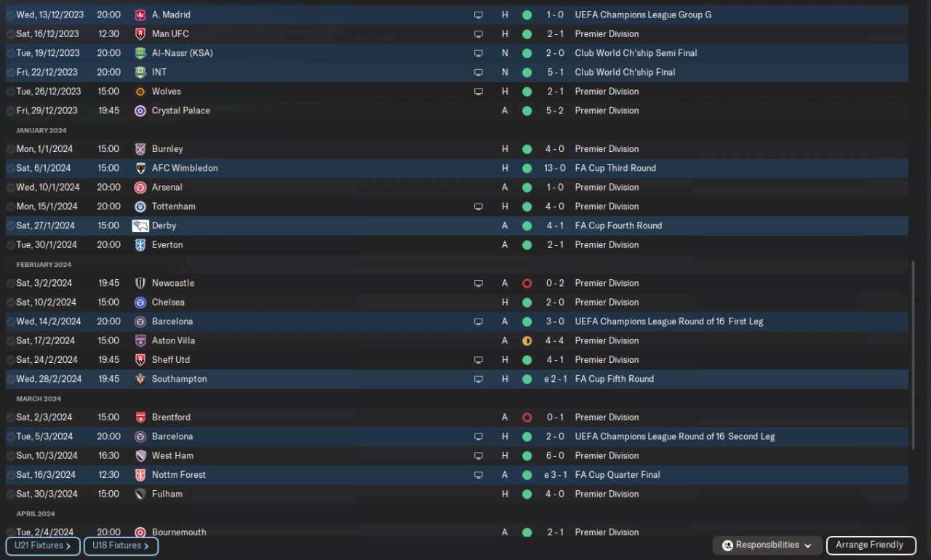The image size is (931, 560).
Task: Open the U18 Fixtures page
Action: coord(121,546)
